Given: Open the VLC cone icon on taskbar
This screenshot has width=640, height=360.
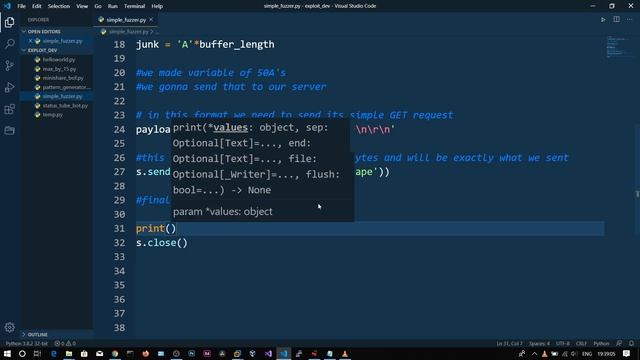Looking at the screenshot, I should 345,353.
